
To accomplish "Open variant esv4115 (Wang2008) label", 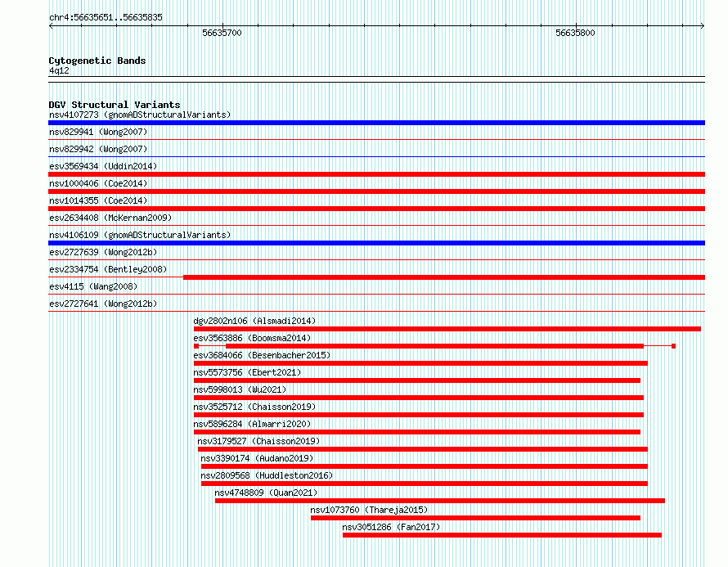I will pos(93,286).
